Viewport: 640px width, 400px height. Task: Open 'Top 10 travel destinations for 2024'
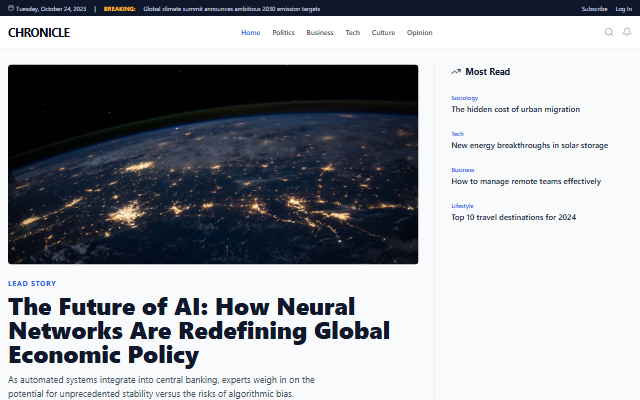point(513,217)
